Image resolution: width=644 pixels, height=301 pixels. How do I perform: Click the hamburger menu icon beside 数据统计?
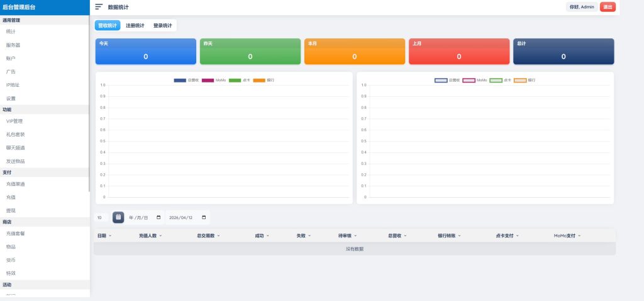point(99,7)
